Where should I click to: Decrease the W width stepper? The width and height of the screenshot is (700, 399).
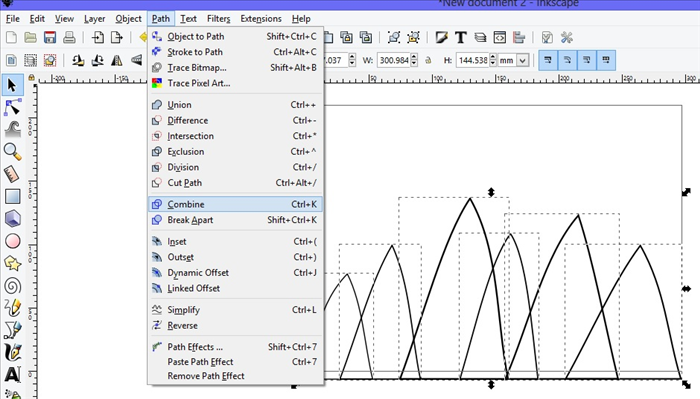tap(414, 63)
